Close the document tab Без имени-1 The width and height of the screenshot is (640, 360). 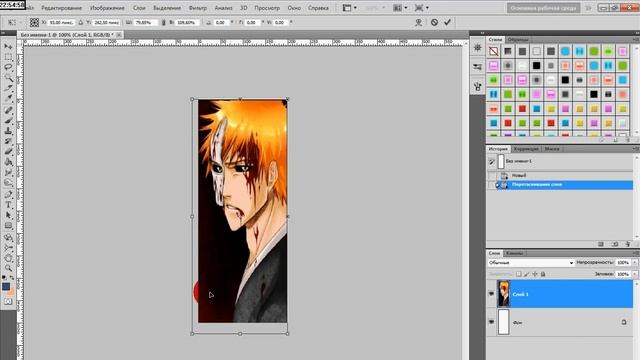119,35
